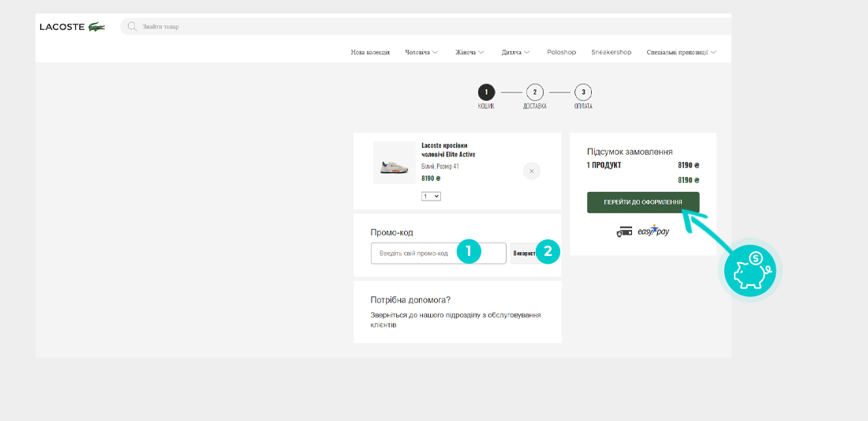Open the sneaker product thumbnail

coord(394,163)
